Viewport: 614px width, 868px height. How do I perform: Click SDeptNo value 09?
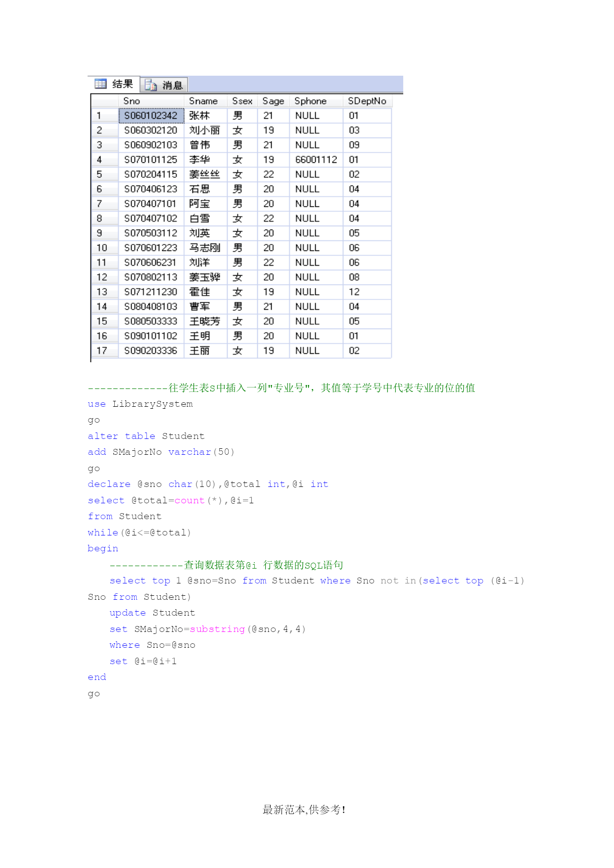[367, 145]
